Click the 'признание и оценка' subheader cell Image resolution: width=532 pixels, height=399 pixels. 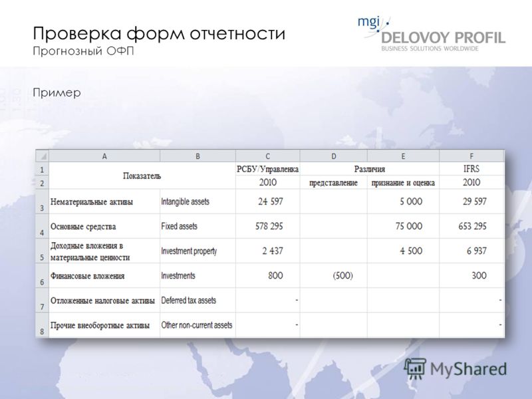point(403,182)
